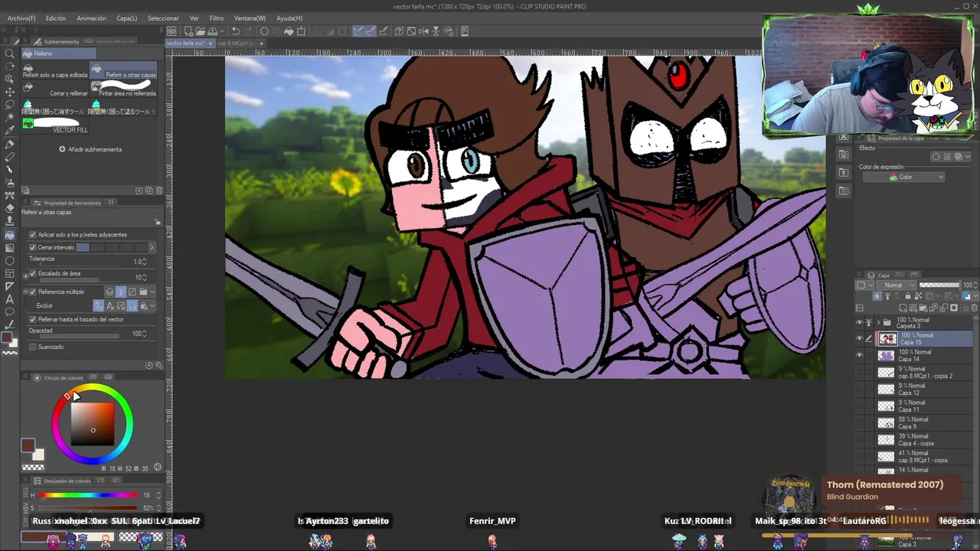Select the Text tool

tap(10, 299)
